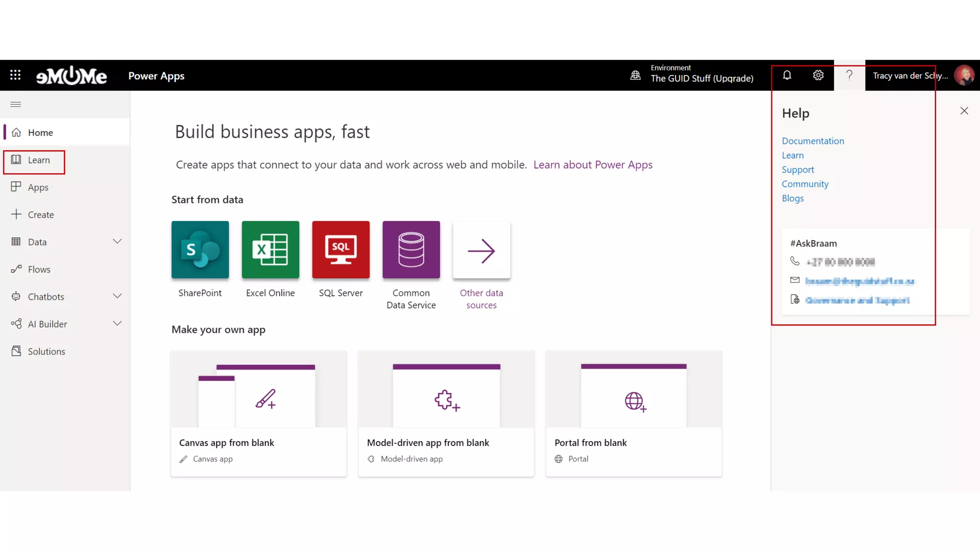Open the app launcher waffle icon
Viewport: 980px width, 551px height.
(15, 75)
